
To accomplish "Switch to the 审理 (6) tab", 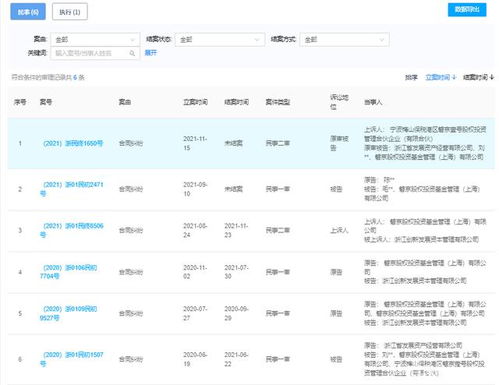I will click(28, 12).
